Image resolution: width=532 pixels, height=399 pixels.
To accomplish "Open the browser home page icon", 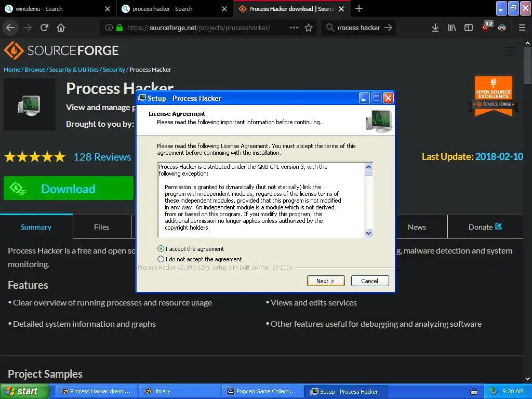I will pyautogui.click(x=61, y=28).
